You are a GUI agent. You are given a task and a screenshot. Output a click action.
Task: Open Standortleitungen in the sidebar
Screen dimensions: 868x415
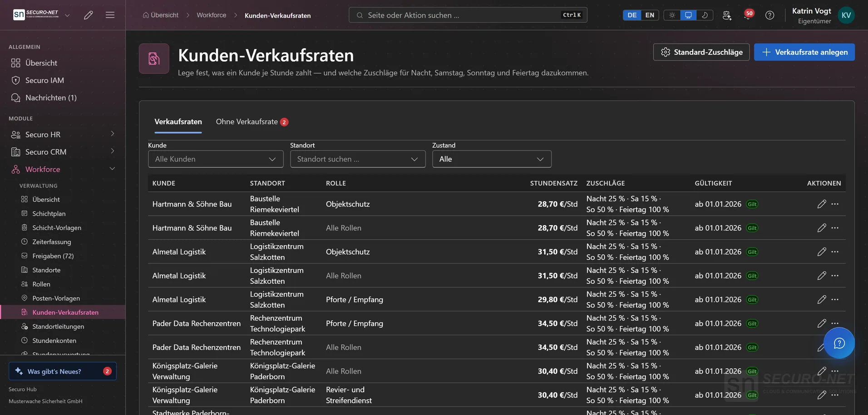pos(58,326)
